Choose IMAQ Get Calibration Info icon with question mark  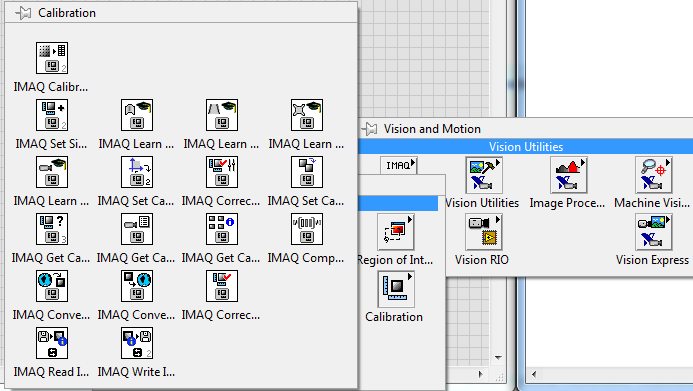(x=52, y=229)
